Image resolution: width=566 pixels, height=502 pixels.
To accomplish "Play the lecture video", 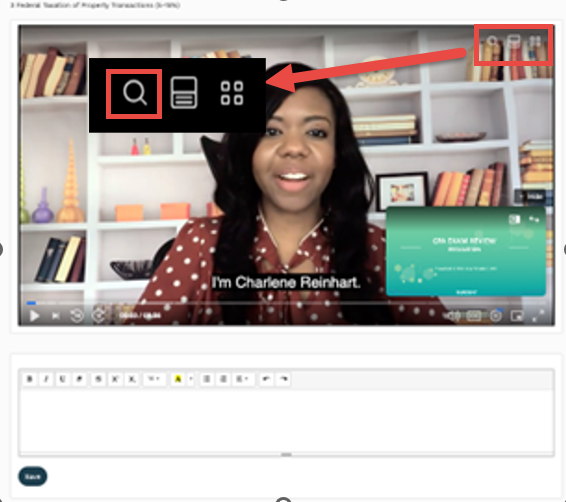I will 34,316.
